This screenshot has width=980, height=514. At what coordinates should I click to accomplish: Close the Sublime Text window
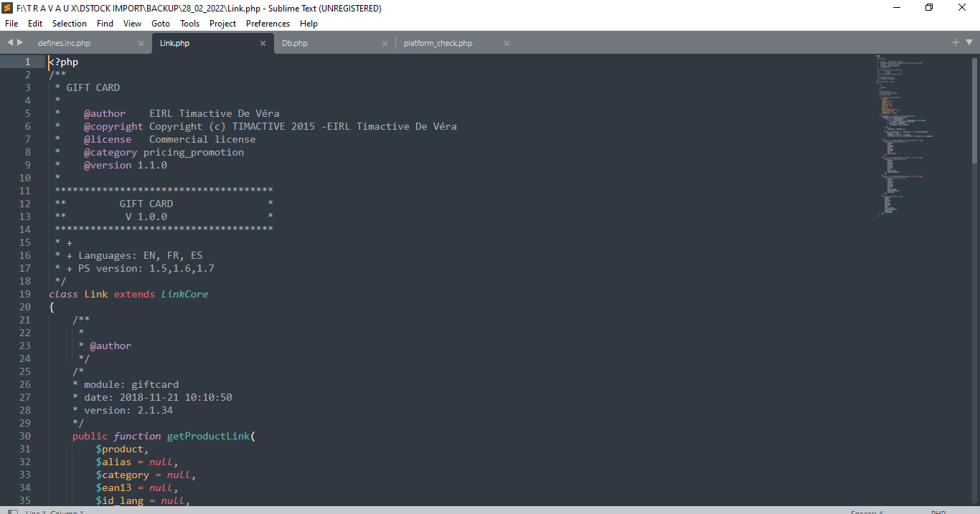[963, 8]
